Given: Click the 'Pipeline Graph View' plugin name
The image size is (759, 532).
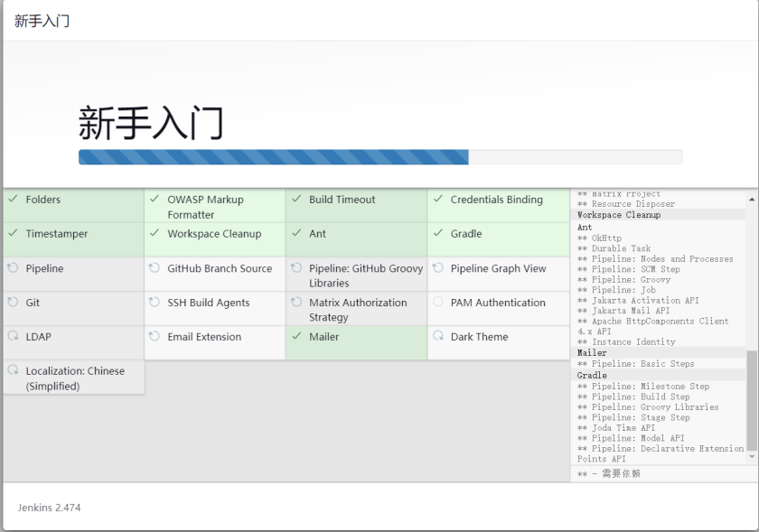Looking at the screenshot, I should click(x=498, y=268).
